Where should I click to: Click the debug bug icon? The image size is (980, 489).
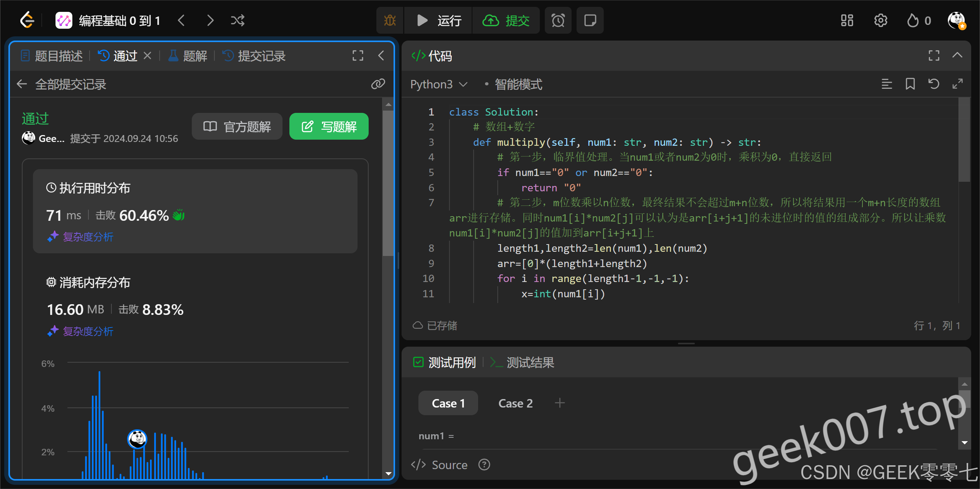390,20
